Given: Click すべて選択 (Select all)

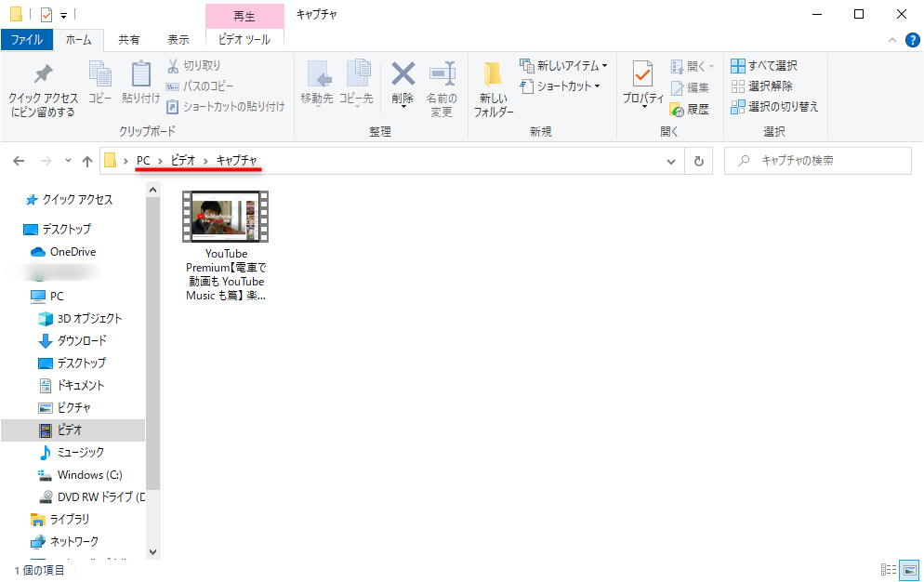Looking at the screenshot, I should pos(764,65).
